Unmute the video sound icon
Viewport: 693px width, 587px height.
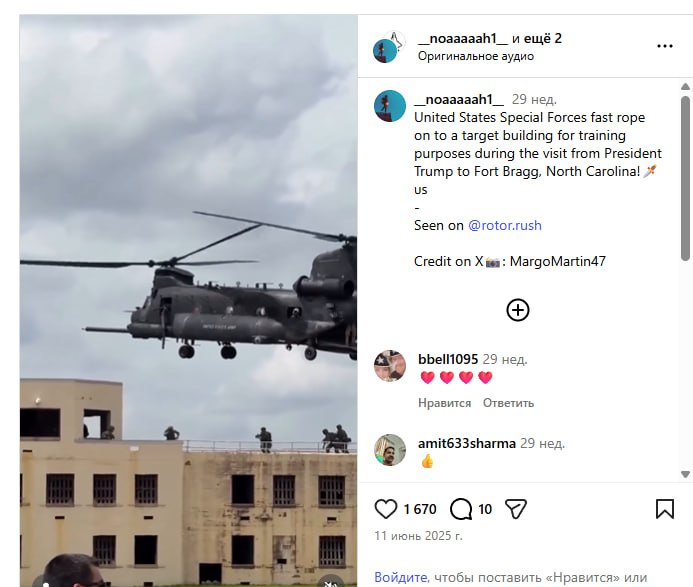click(331, 583)
